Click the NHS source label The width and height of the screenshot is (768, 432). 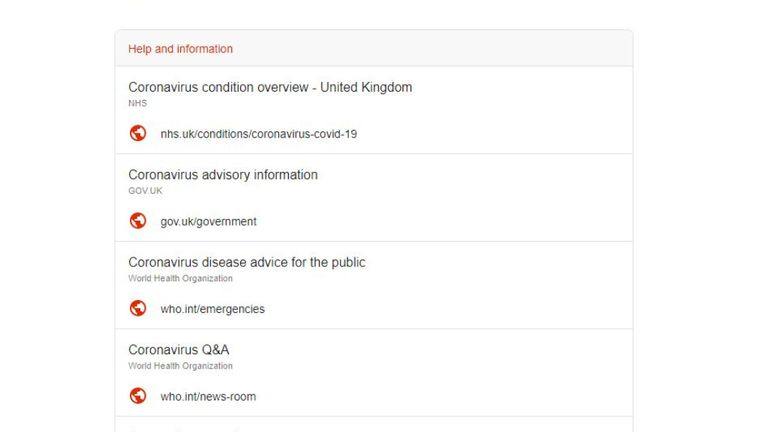(x=138, y=103)
